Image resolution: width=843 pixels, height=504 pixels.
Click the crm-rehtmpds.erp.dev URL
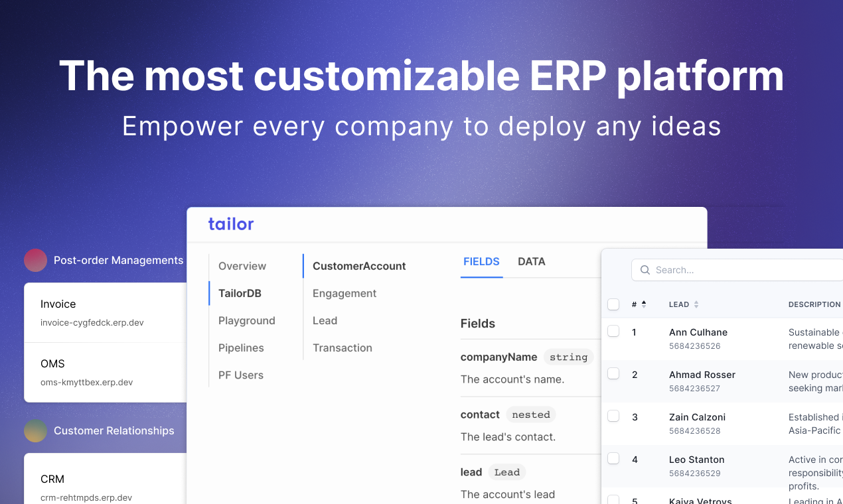pyautogui.click(x=86, y=498)
